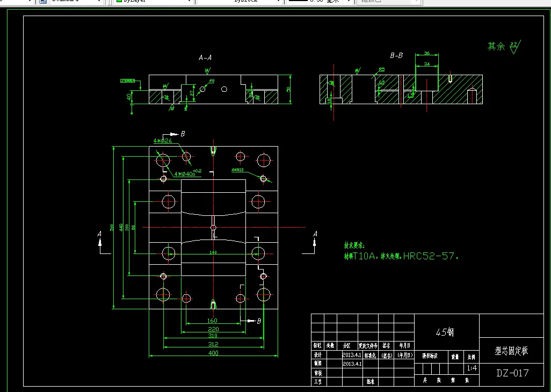Click the 设计 row date 2013.4.1

352,355
